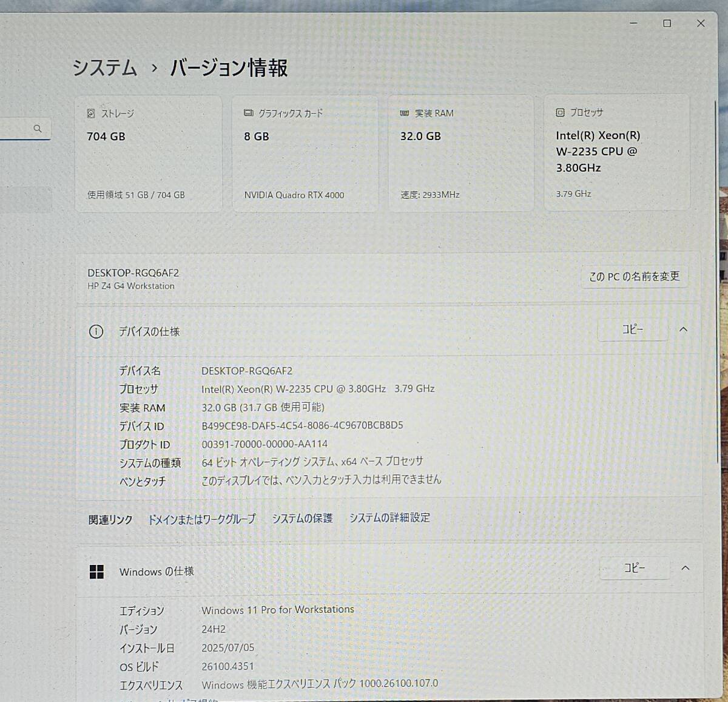Viewport: 728px width, 702px height.
Task: Minimize the settings window
Action: (x=633, y=23)
